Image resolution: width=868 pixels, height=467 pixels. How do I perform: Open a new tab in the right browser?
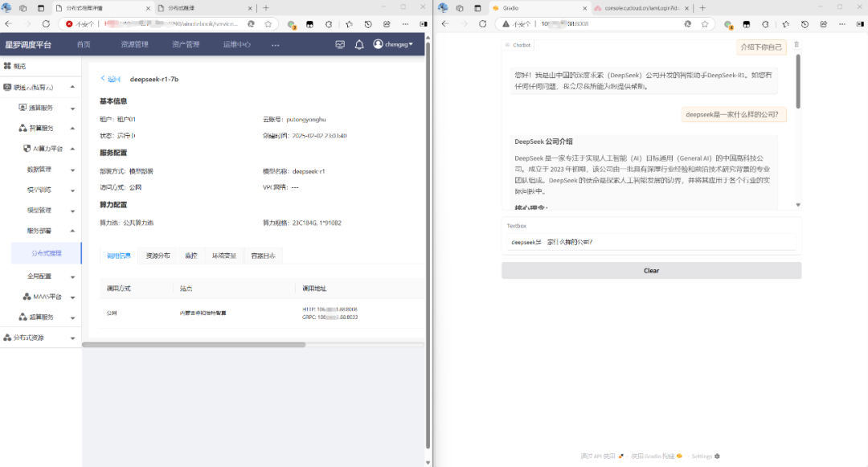(x=702, y=8)
